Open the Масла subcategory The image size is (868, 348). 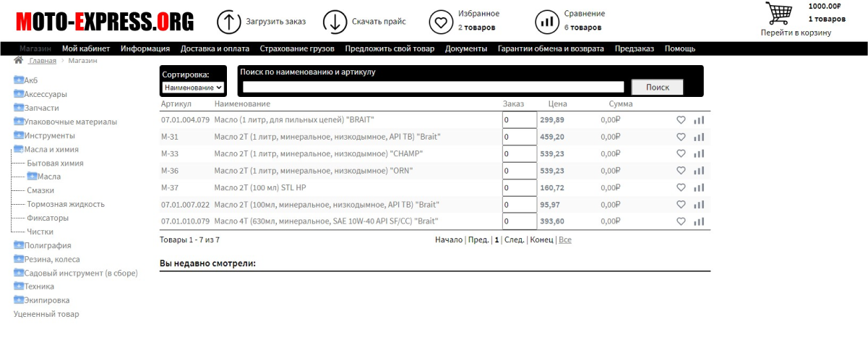point(49,177)
